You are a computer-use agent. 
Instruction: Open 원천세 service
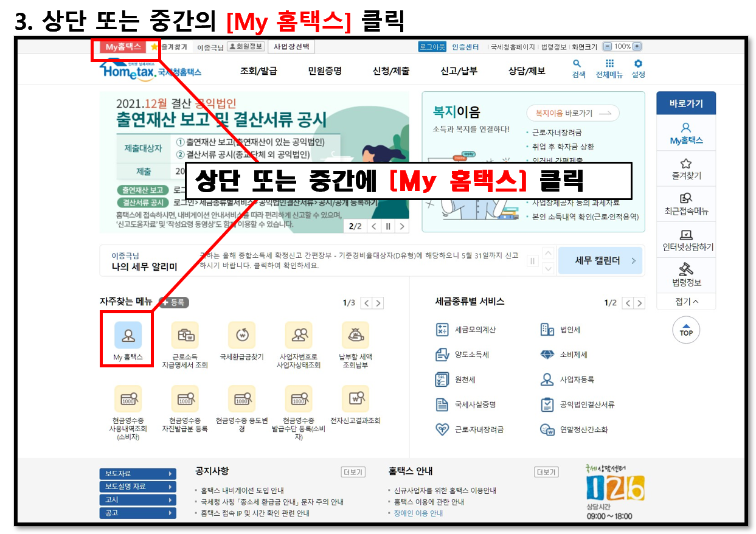point(456,380)
